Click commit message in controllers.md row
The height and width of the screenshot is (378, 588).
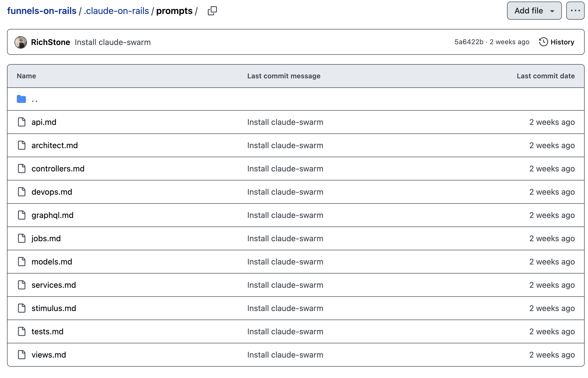[x=285, y=169]
